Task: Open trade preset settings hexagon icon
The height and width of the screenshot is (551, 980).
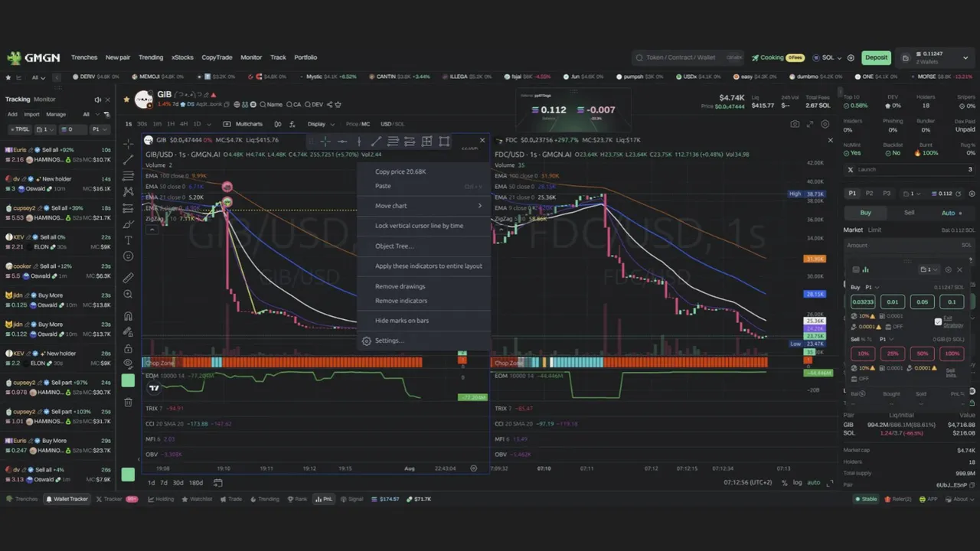Action: (x=972, y=194)
